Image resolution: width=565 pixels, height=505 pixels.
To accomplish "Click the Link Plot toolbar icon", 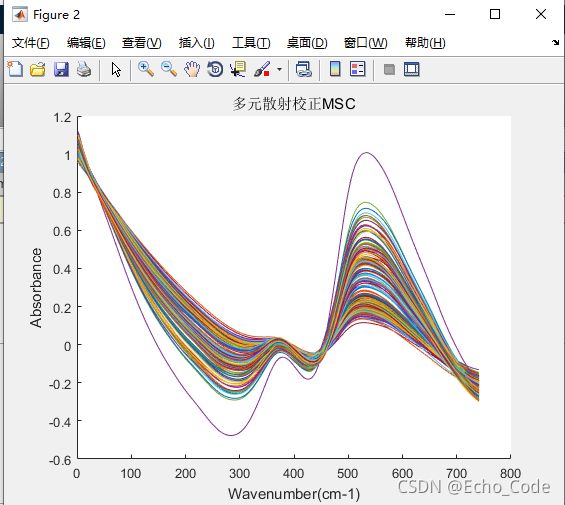I will (x=303, y=69).
